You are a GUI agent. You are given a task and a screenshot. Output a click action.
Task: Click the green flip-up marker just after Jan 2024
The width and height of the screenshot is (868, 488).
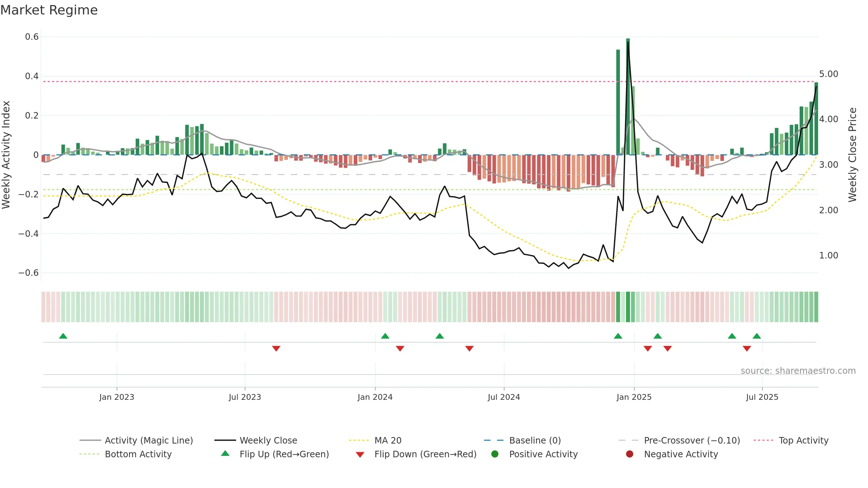click(x=385, y=336)
